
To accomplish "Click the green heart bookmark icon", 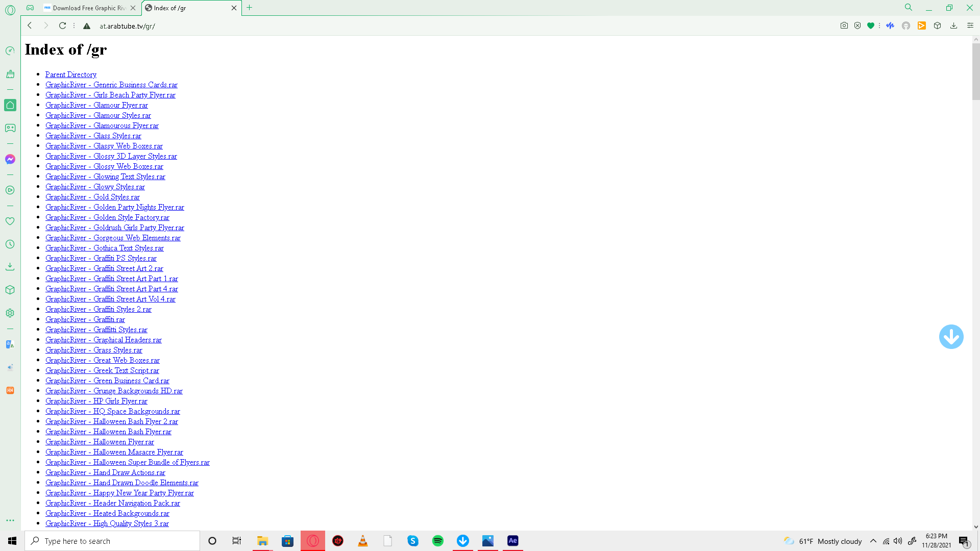I will pyautogui.click(x=871, y=26).
